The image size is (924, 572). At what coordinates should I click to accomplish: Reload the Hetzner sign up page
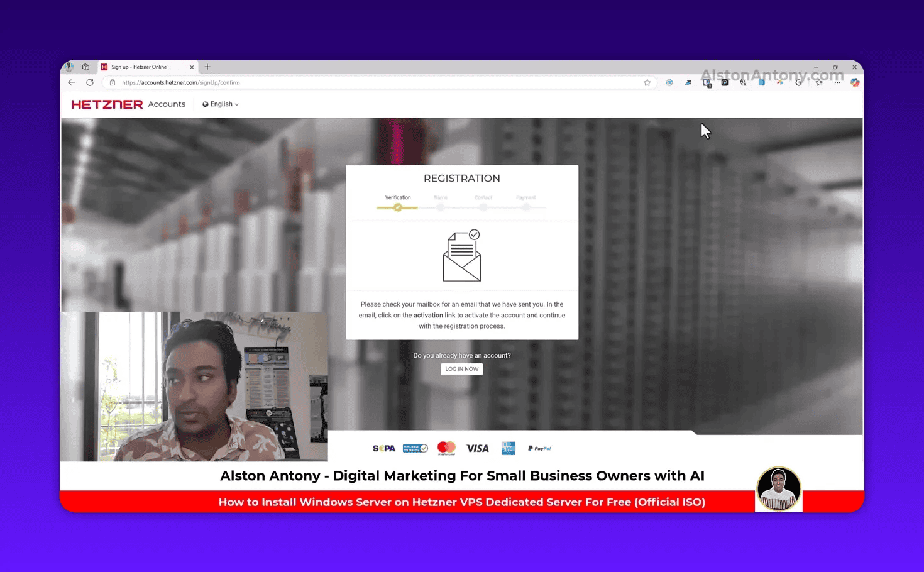[90, 82]
